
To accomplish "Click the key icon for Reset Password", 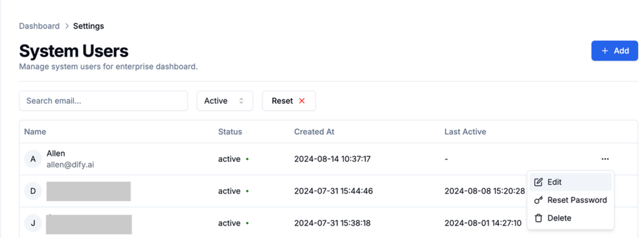I will (538, 200).
